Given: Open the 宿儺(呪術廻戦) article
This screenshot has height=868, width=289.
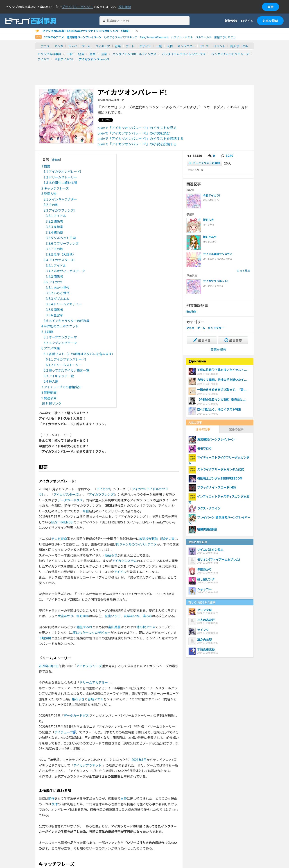Looking at the screenshot, I should click(x=207, y=529).
